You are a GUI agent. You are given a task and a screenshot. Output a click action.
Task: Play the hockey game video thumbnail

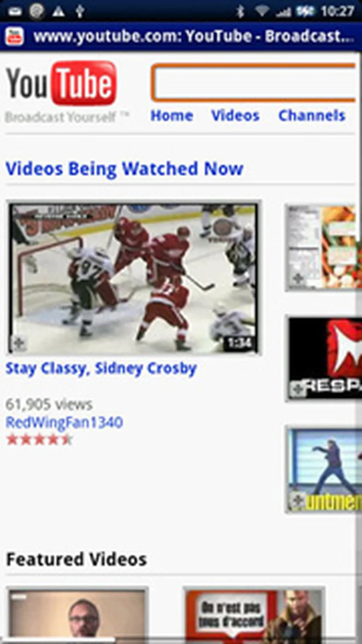point(134,278)
